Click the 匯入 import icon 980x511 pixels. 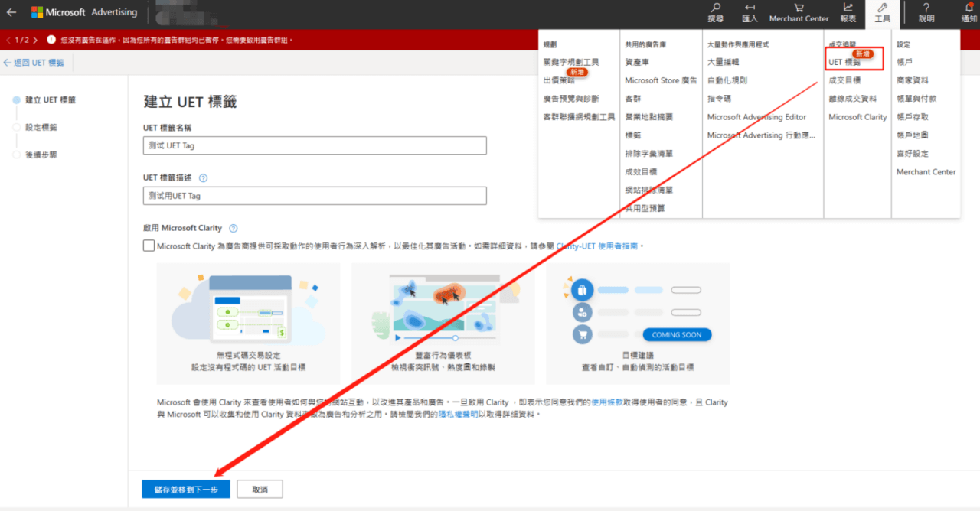(x=750, y=13)
